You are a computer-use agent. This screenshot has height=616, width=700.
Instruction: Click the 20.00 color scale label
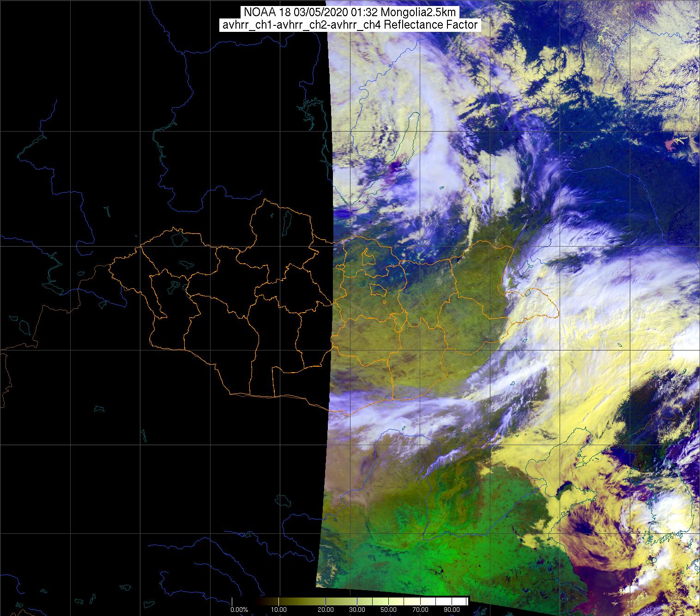326,610
